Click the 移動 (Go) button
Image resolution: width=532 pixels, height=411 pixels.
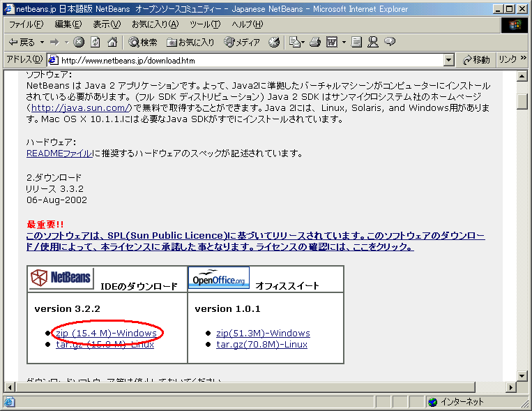pyautogui.click(x=476, y=60)
